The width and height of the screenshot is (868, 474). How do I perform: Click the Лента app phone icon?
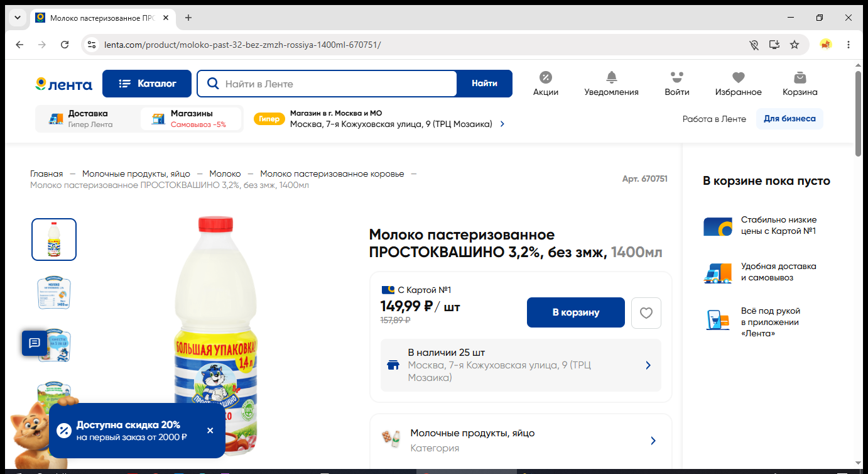pos(717,319)
